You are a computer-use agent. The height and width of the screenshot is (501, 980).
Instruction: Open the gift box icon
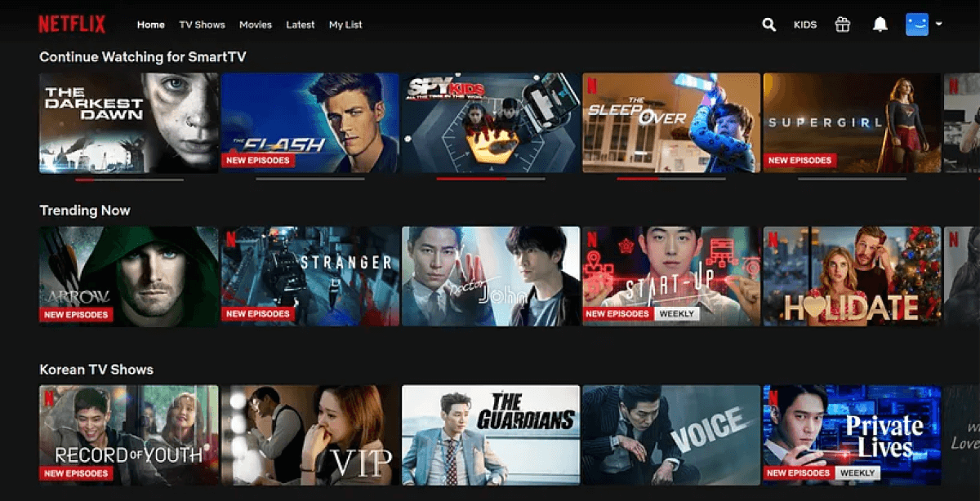(x=843, y=24)
